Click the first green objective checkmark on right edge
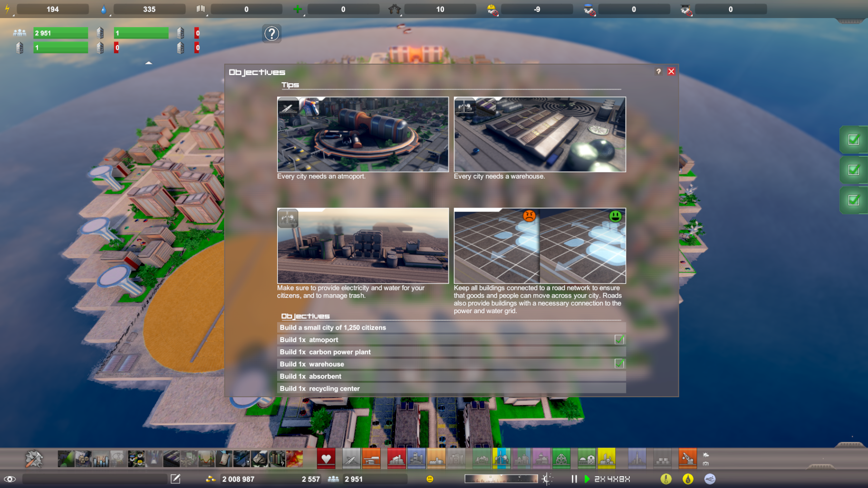Screen dimensions: 868x488 click(x=854, y=140)
